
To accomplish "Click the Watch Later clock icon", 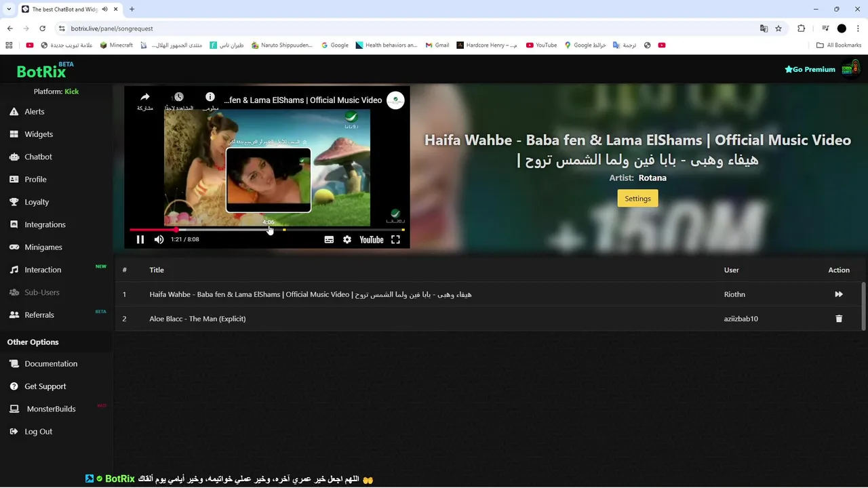I will tap(178, 97).
